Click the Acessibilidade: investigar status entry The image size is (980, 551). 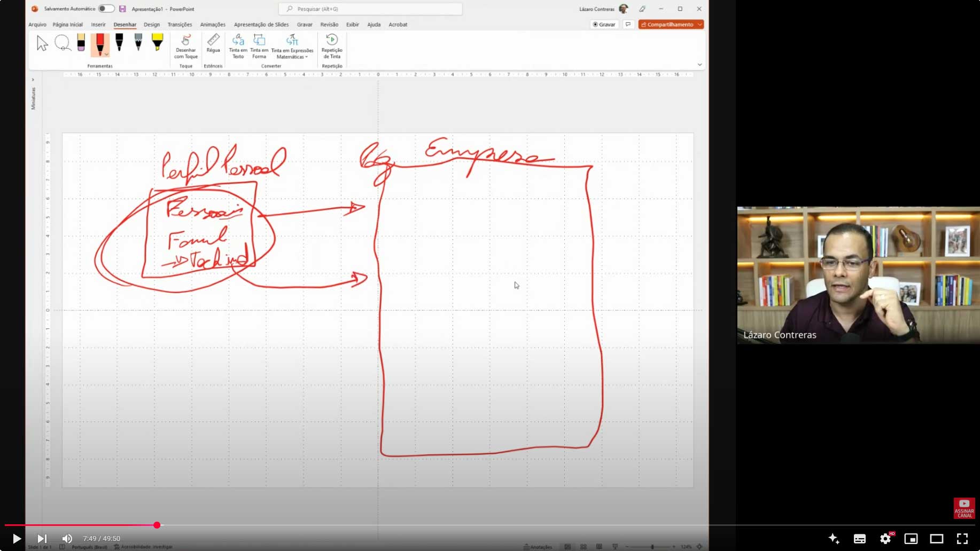point(143,547)
